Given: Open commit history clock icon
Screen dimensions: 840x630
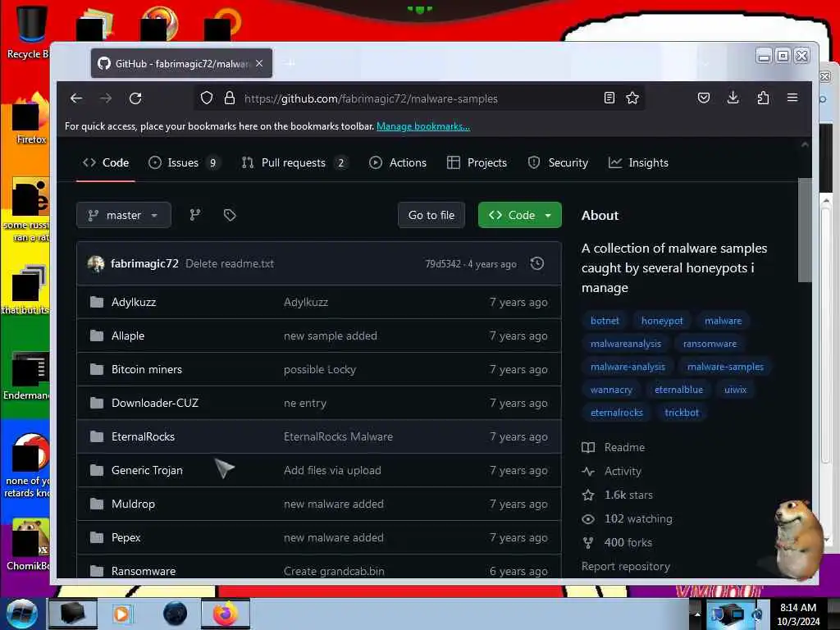Looking at the screenshot, I should [x=536, y=263].
